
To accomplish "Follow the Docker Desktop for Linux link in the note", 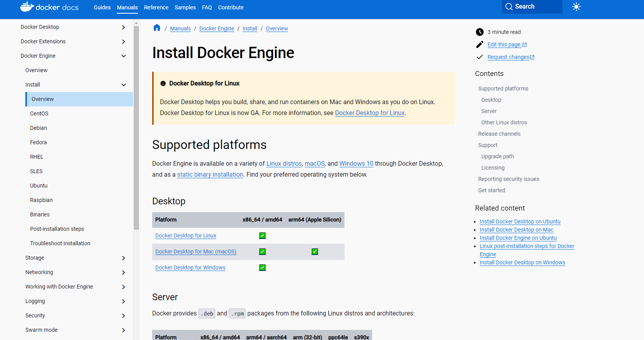I will 370,113.
